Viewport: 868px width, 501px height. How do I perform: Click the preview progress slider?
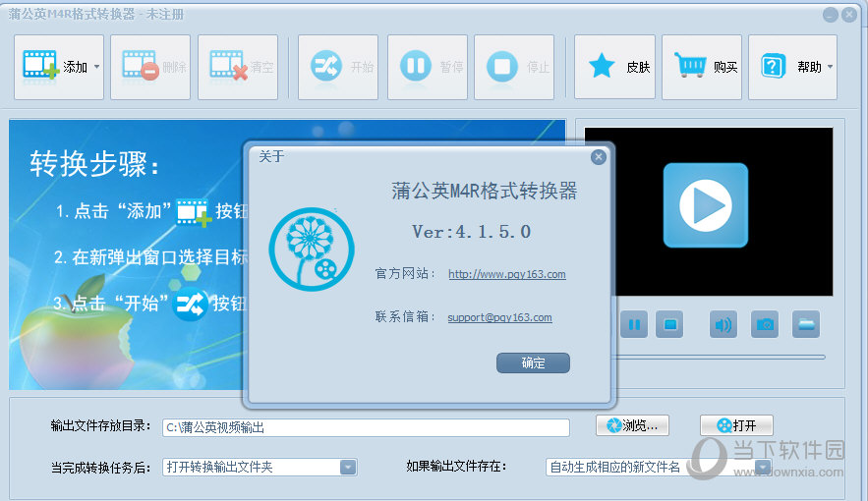pos(720,358)
